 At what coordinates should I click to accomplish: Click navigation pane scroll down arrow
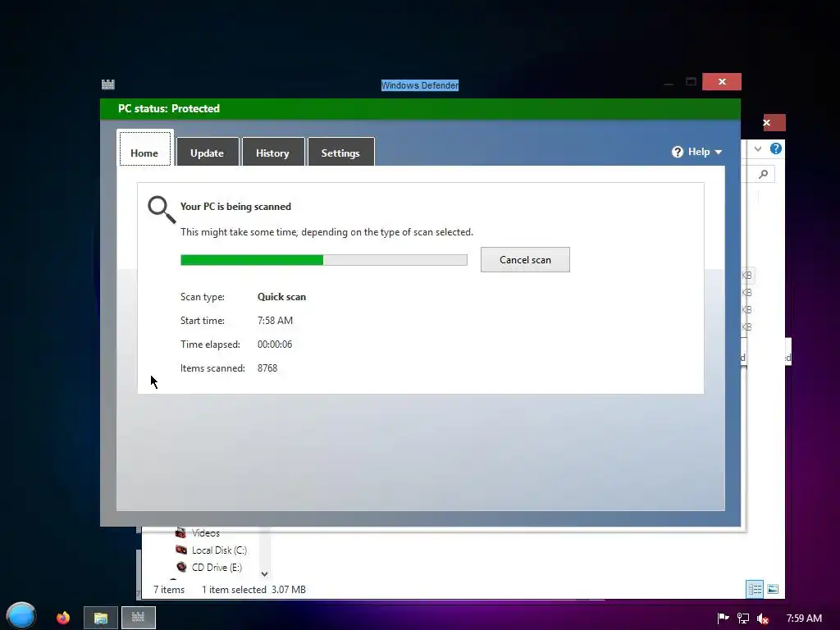click(x=264, y=573)
